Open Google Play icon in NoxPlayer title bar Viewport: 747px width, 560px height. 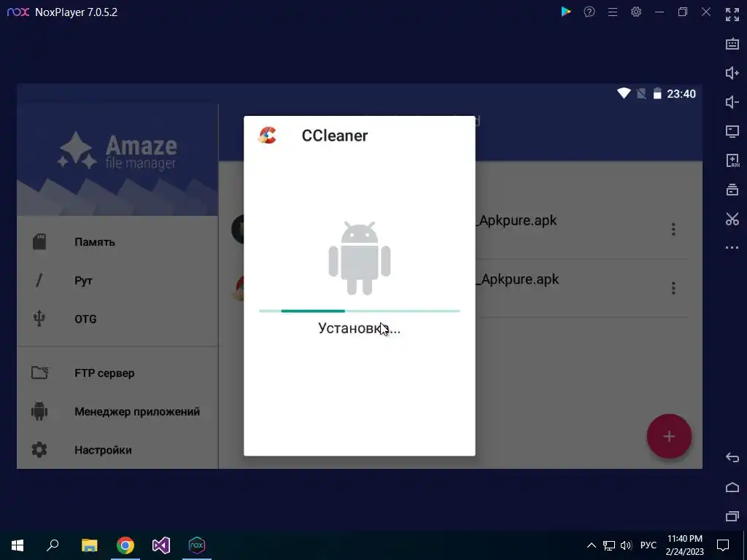(566, 12)
